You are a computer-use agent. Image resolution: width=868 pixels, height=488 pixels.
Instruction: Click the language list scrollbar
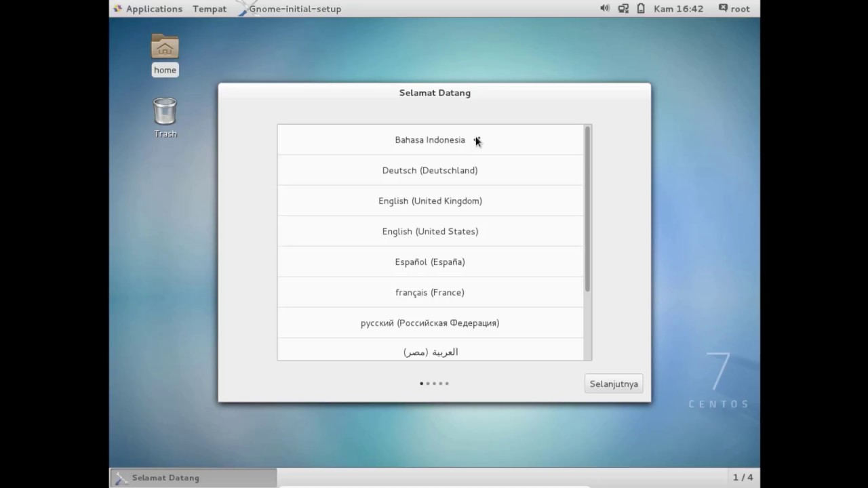(587, 209)
